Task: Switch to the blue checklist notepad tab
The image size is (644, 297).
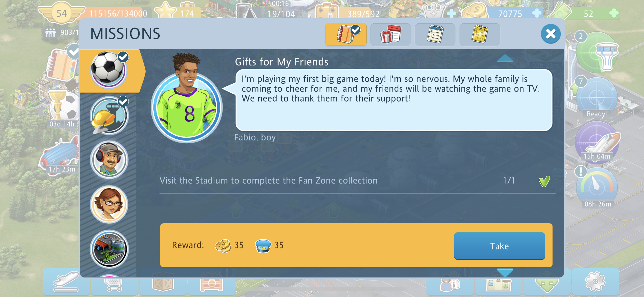Action: [x=435, y=34]
